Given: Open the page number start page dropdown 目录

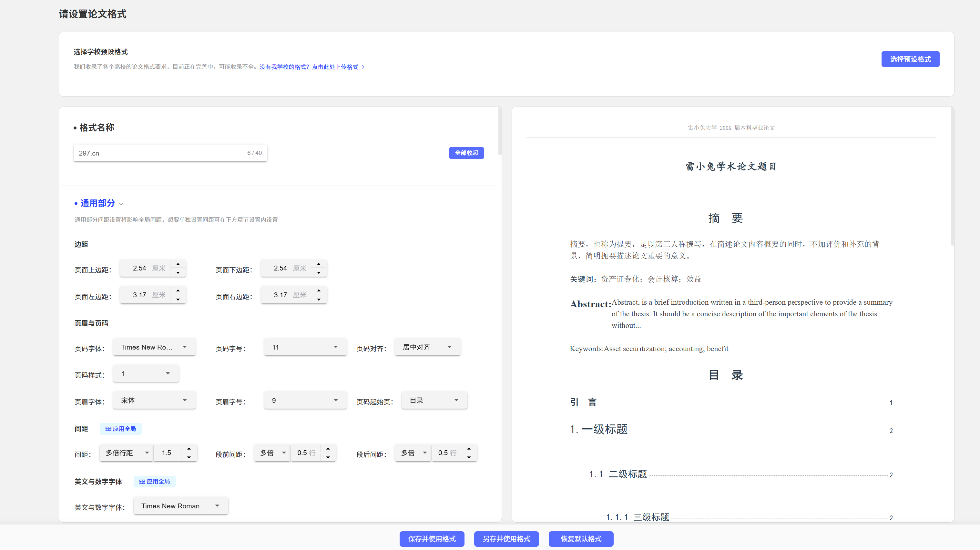Looking at the screenshot, I should 434,400.
